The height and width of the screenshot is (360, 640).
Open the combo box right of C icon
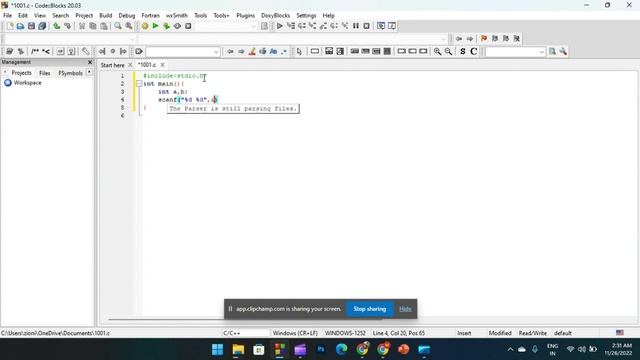pyautogui.click(x=516, y=52)
